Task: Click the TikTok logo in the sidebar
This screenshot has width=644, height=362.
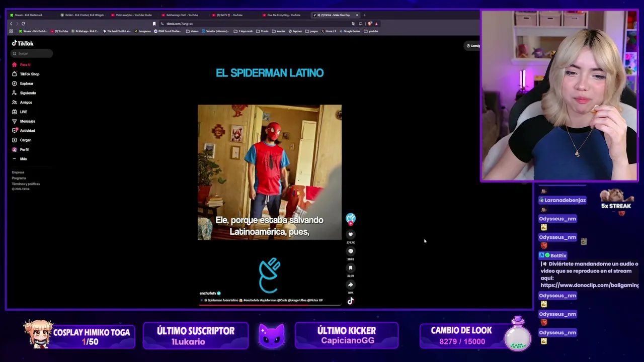Action: click(x=23, y=43)
